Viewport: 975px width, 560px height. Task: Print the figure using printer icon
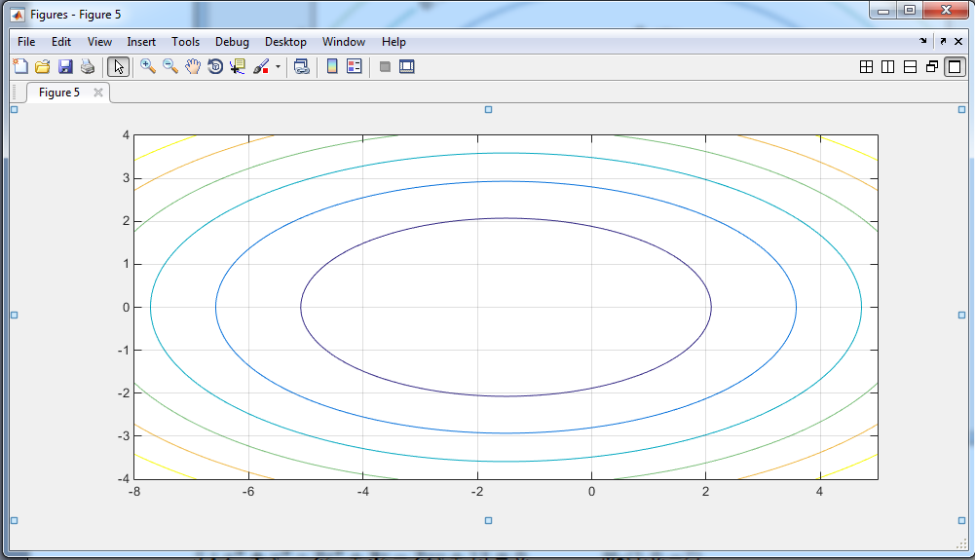pos(88,67)
